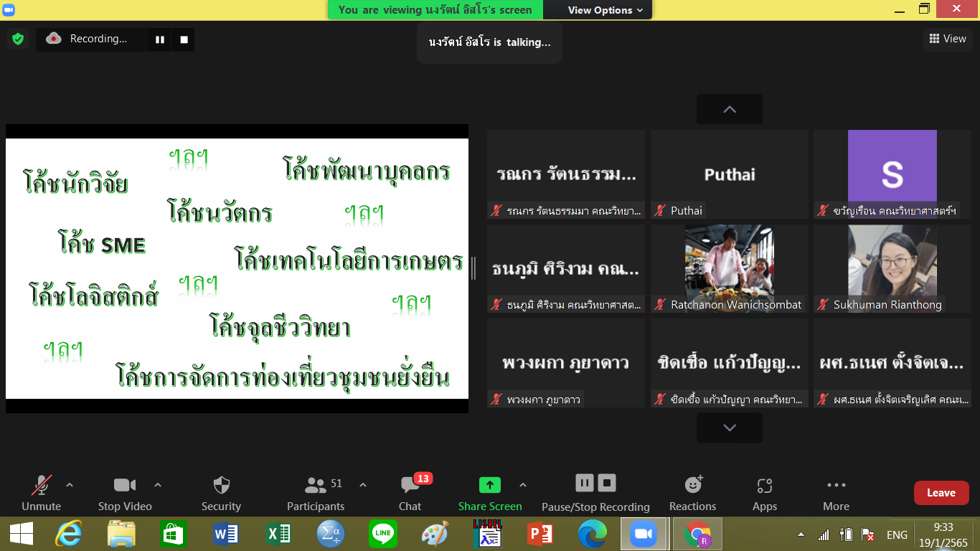Expand share options arrow next to Share Screen

point(523,486)
